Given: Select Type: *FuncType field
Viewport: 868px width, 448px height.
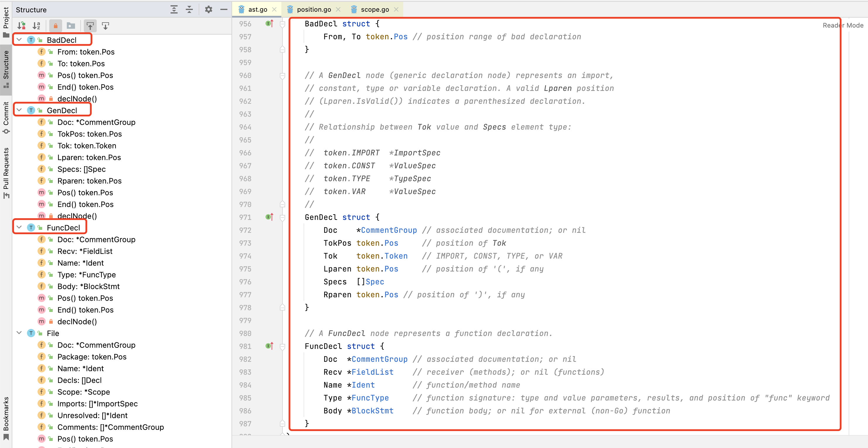Looking at the screenshot, I should pos(87,274).
